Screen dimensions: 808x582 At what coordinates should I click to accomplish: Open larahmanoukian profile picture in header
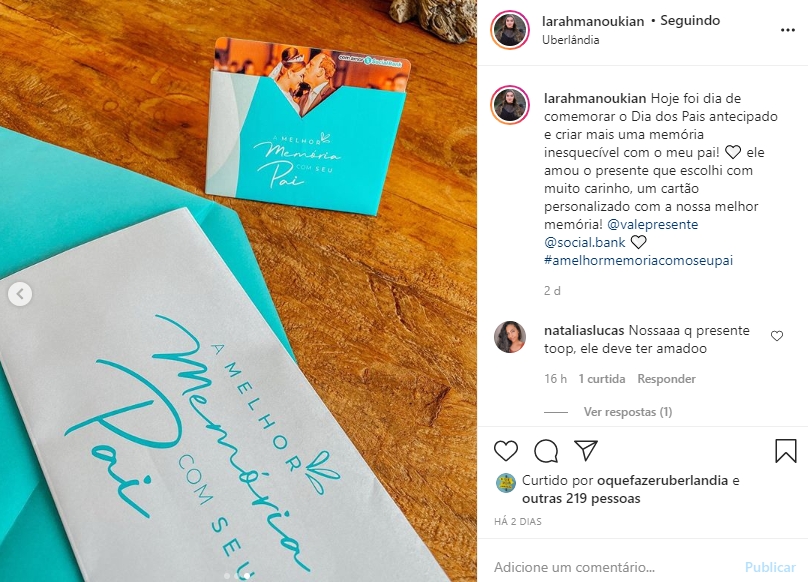coord(510,30)
